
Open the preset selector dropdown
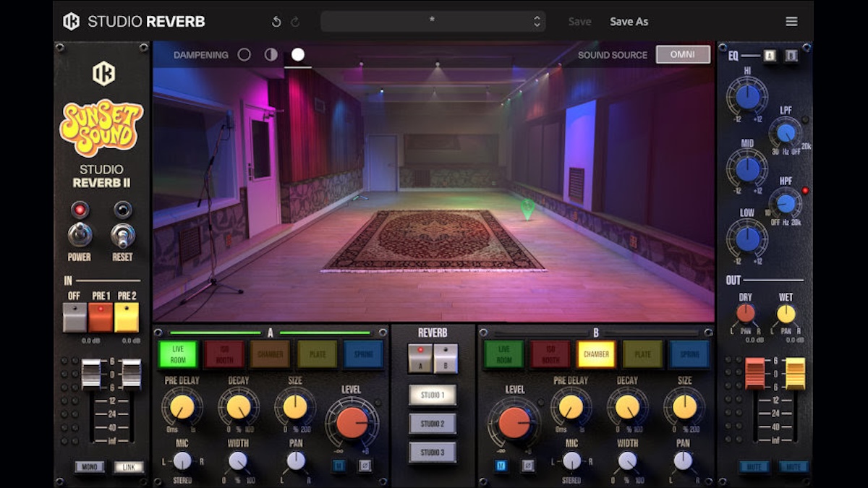pos(433,22)
